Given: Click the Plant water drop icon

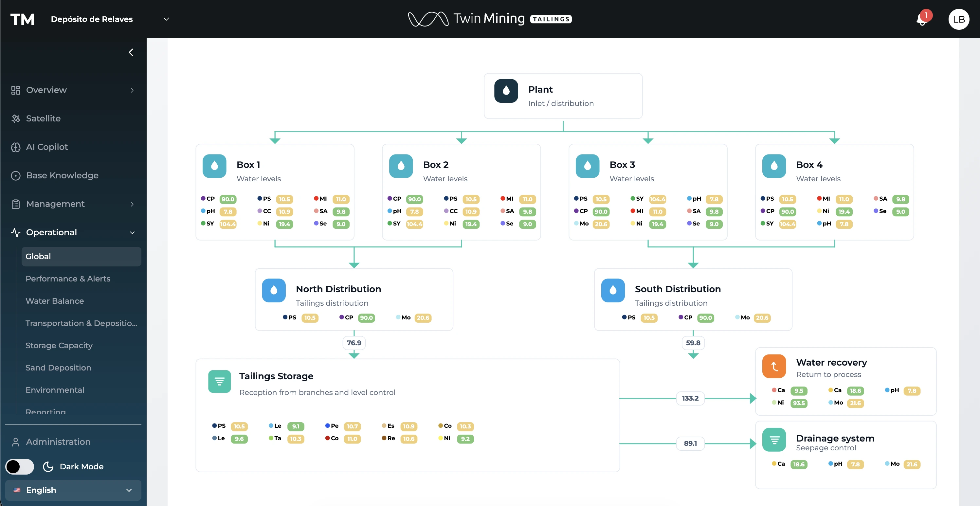Looking at the screenshot, I should pos(506,91).
